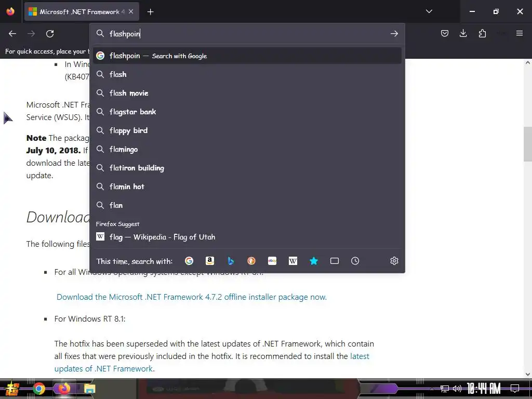Search open tabs using the tab icon

coord(335,261)
